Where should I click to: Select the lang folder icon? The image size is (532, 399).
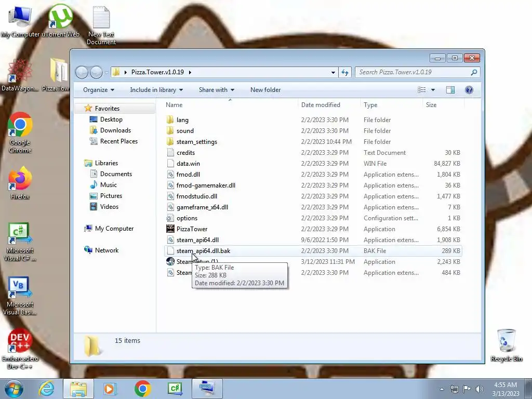coord(170,120)
